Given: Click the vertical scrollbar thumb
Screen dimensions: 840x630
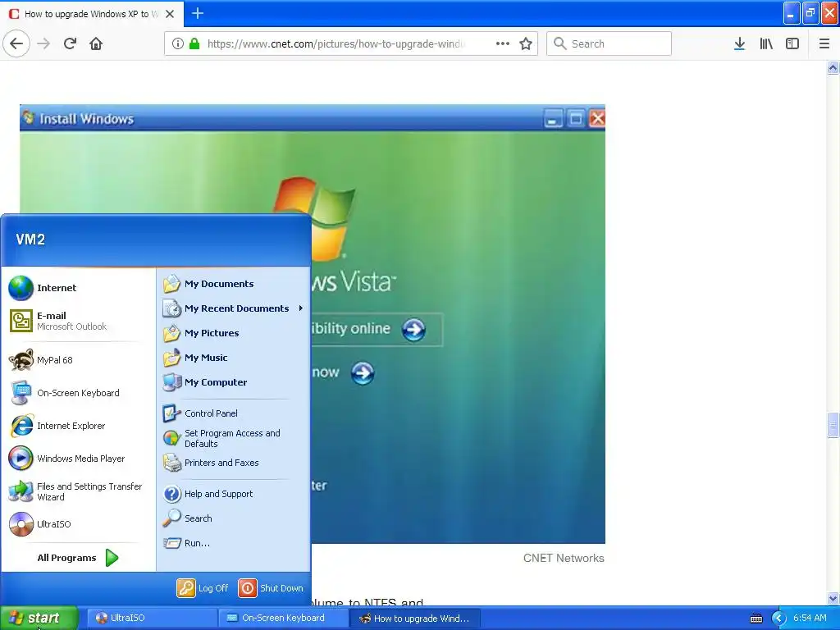Looking at the screenshot, I should (x=833, y=426).
